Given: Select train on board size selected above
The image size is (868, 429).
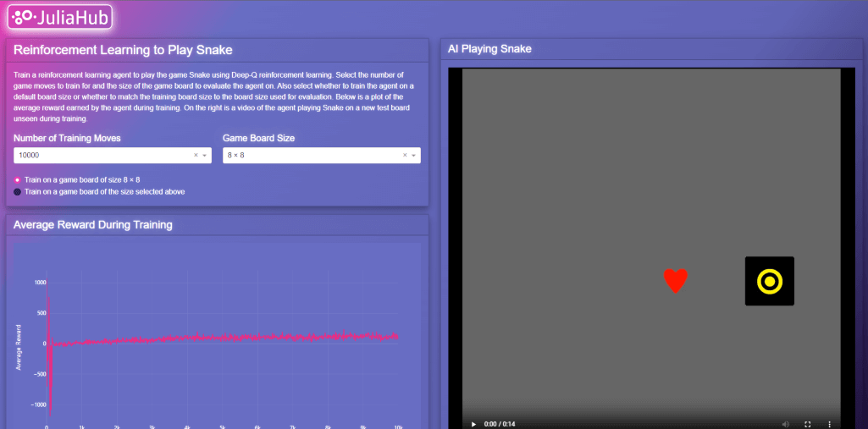Looking at the screenshot, I should click(x=18, y=192).
